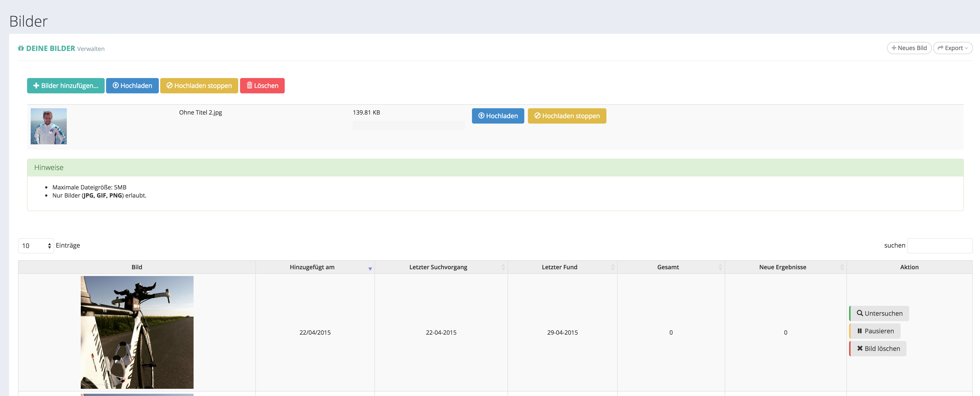
Task: Click the red Löschen button
Action: [x=262, y=86]
